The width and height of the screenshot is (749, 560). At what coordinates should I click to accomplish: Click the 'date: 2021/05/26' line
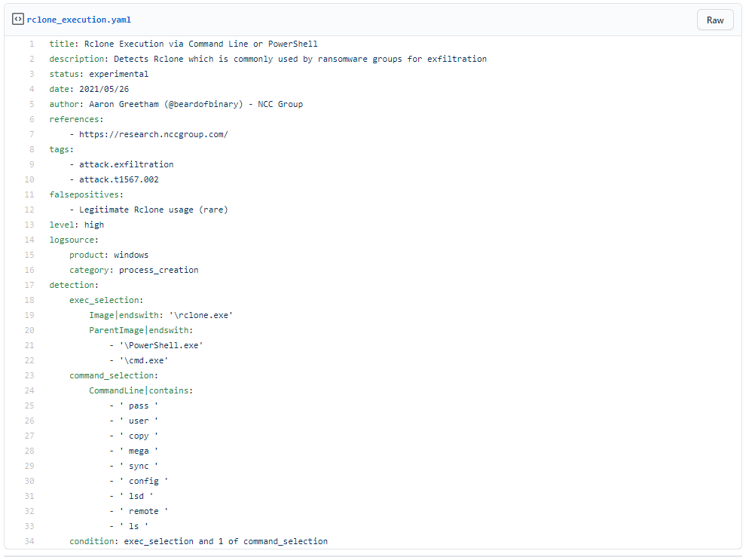click(x=90, y=90)
